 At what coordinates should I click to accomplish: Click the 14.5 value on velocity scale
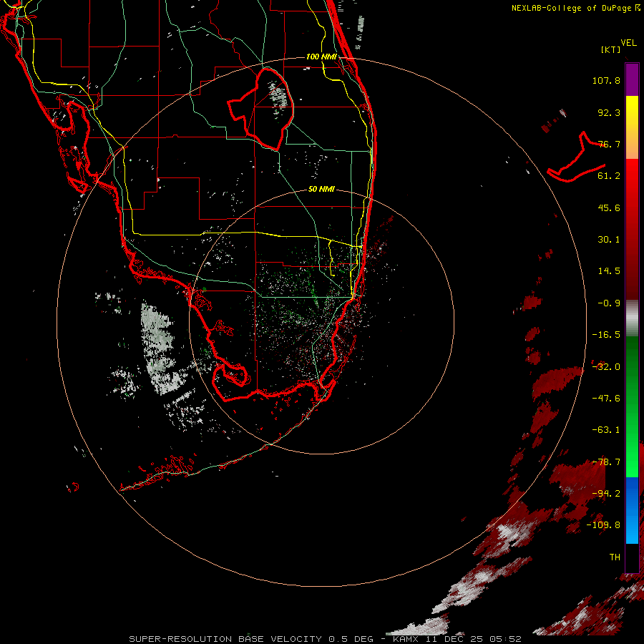(609, 271)
